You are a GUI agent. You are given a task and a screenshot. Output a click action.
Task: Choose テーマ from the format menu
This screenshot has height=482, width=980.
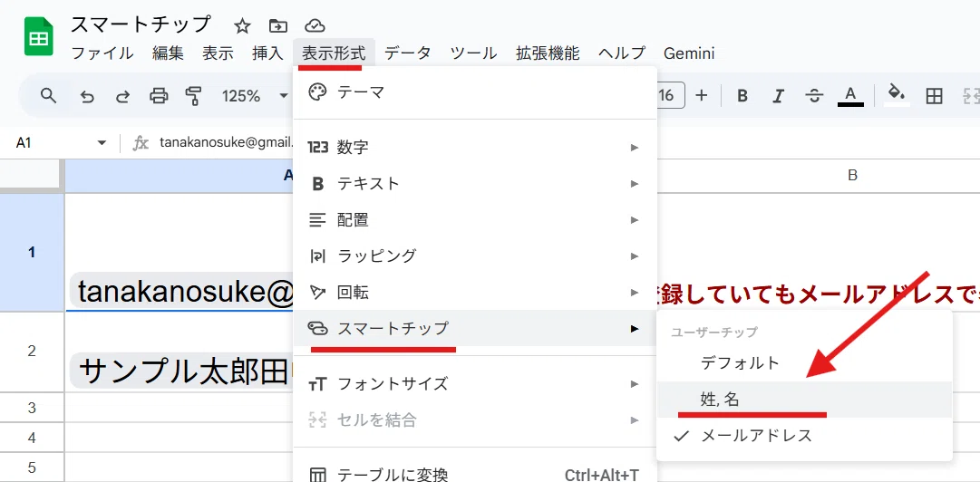click(475, 93)
